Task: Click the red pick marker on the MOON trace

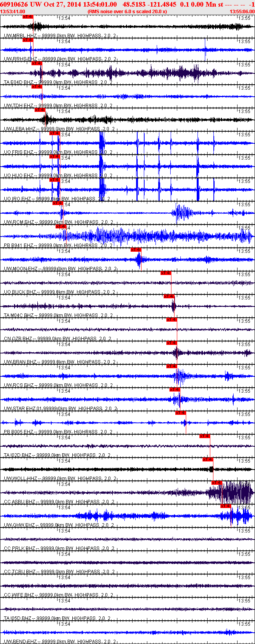Action: tap(136, 250)
